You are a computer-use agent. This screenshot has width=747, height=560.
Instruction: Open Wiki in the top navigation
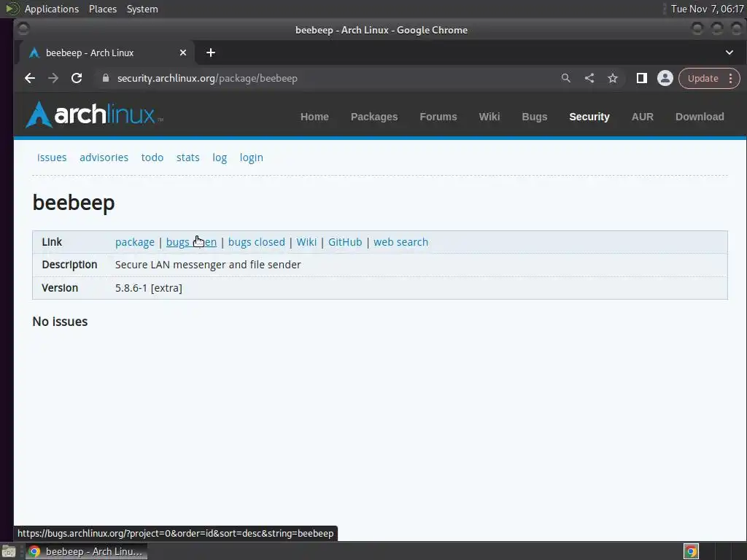pos(489,117)
